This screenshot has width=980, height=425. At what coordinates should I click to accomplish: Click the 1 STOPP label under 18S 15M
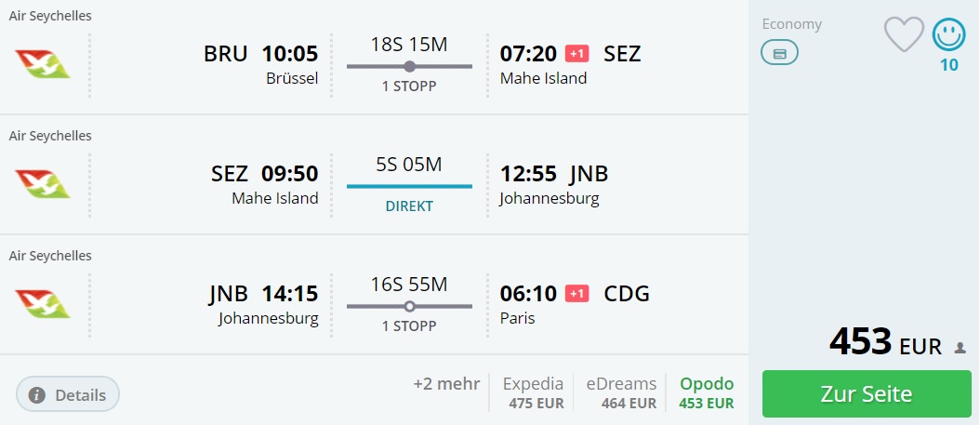click(409, 86)
